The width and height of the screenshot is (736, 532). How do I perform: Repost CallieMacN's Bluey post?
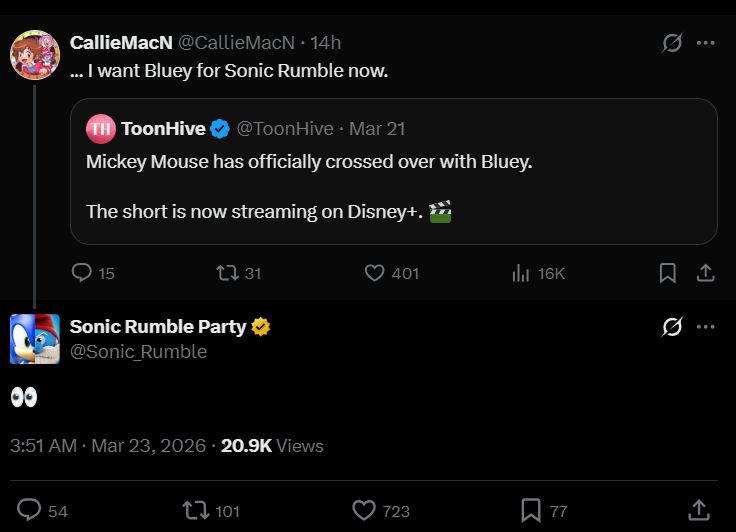[x=227, y=273]
